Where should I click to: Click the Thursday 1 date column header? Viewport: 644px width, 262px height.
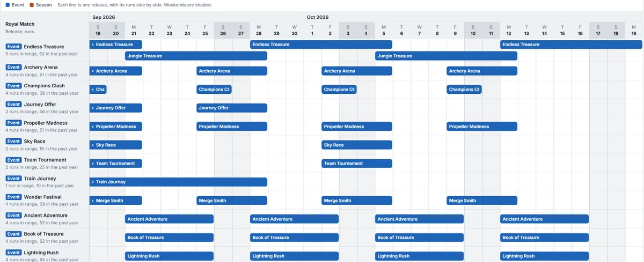coord(312,30)
